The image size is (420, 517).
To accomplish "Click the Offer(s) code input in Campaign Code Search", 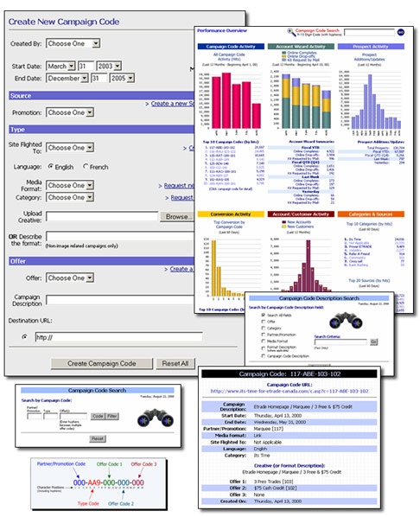I will pos(73,416).
